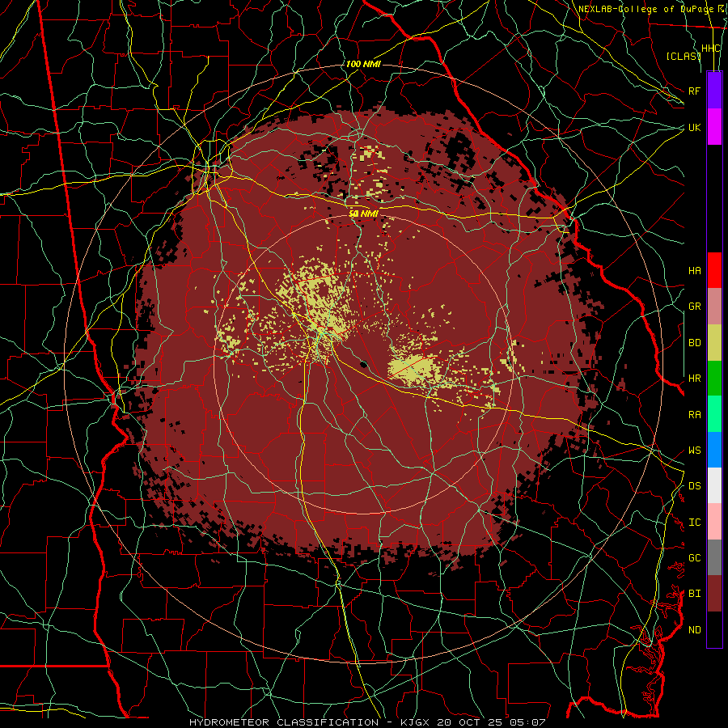The width and height of the screenshot is (728, 728).
Task: Click the HYDROMETEOR CLASSIFICATION title text
Action: 284,722
